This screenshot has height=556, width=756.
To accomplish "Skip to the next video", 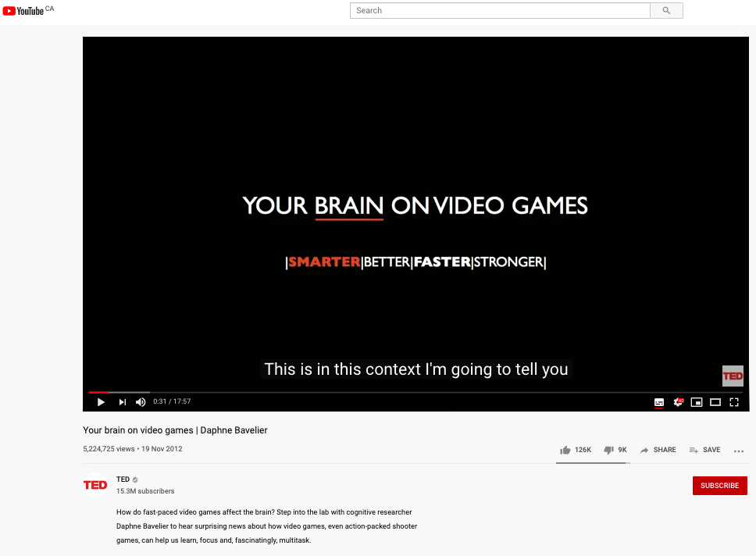I will click(123, 401).
